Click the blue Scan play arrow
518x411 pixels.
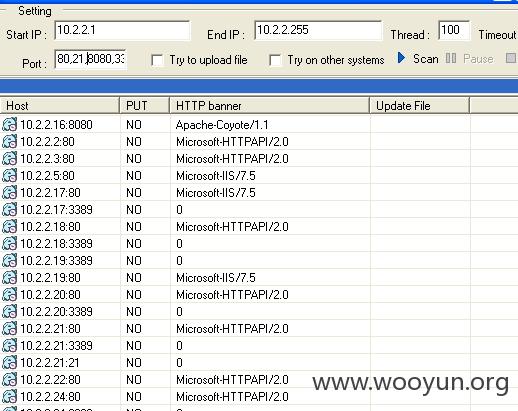coord(401,58)
